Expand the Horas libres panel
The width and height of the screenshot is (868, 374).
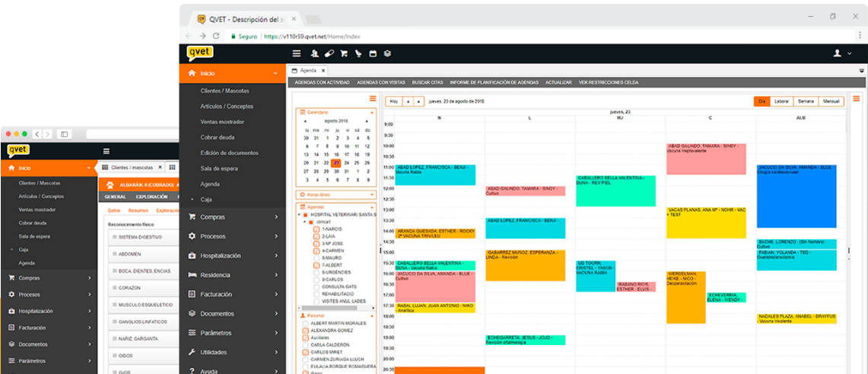pyautogui.click(x=372, y=195)
